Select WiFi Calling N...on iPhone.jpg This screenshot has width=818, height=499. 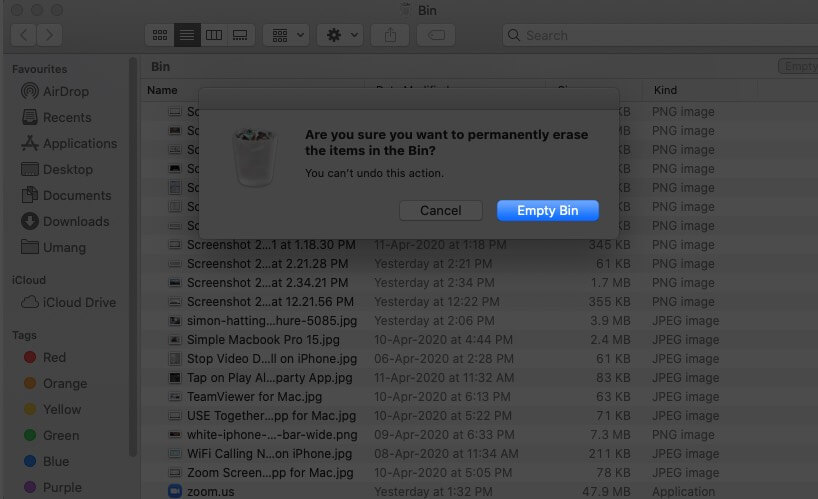pos(269,454)
